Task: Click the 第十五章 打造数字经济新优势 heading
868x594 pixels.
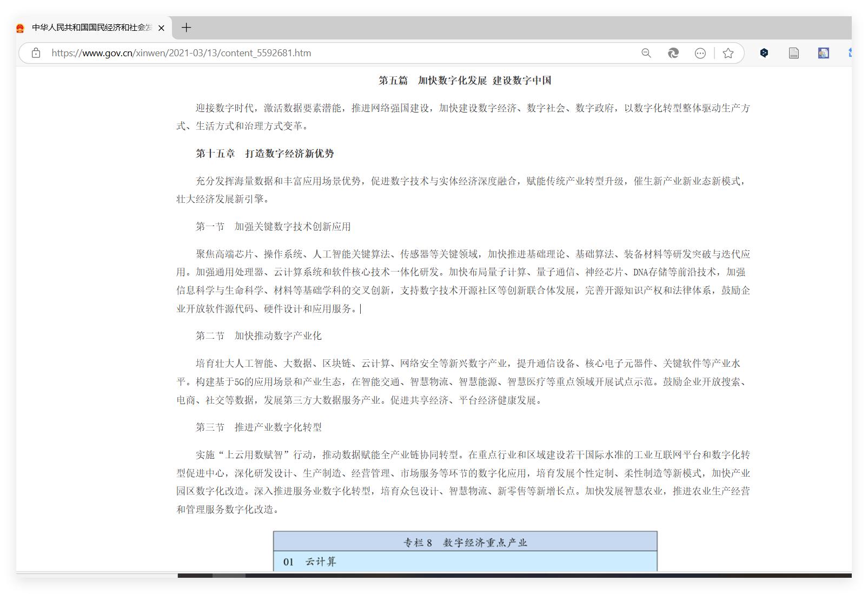Action: (x=264, y=154)
